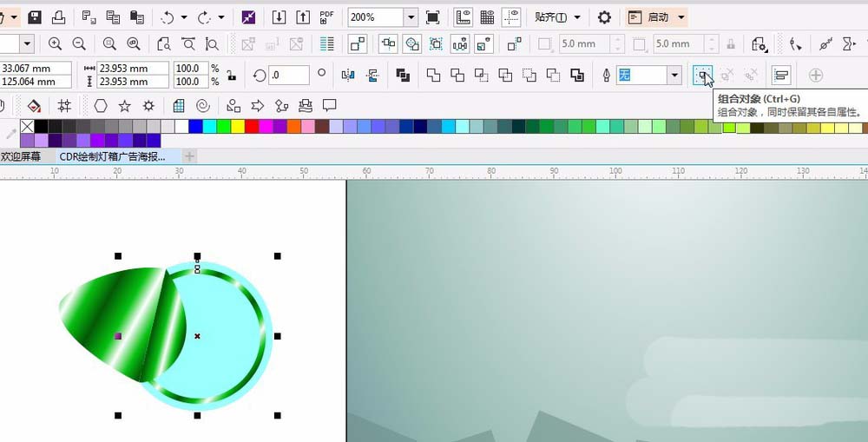Click the no-color X swatch
The height and width of the screenshot is (442, 868).
pos(27,126)
